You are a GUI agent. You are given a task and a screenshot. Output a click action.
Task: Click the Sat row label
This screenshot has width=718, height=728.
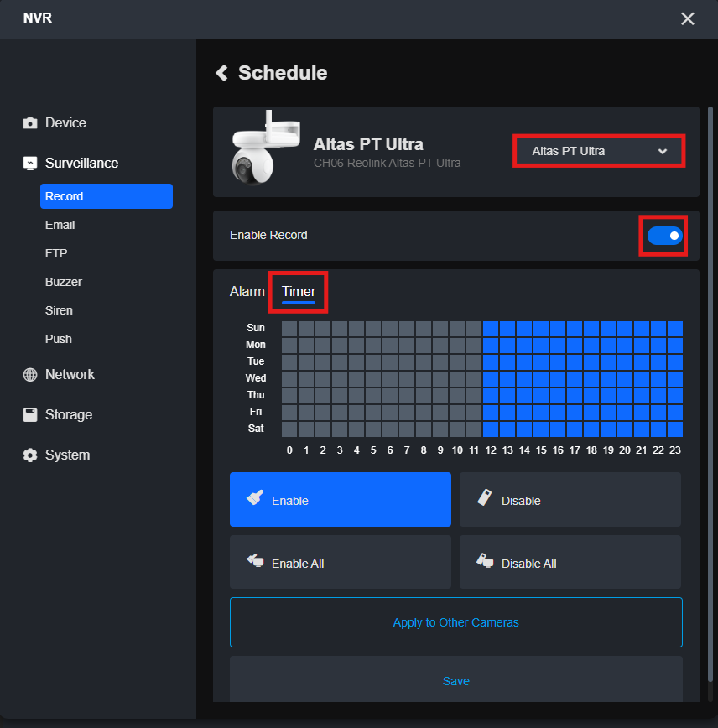click(x=256, y=428)
